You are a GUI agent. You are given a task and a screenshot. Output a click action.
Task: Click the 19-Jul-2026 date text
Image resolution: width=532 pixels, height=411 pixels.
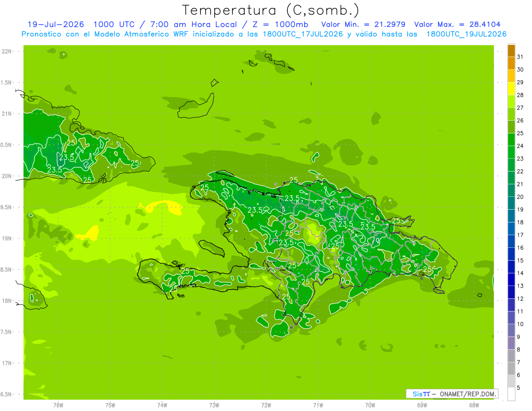pyautogui.click(x=56, y=24)
